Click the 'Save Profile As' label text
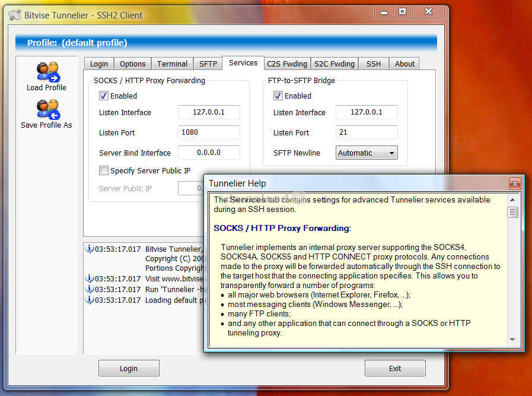 (46, 125)
